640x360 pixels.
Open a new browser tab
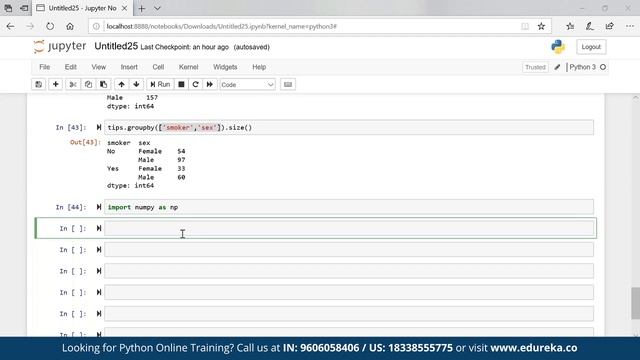[x=142, y=8]
